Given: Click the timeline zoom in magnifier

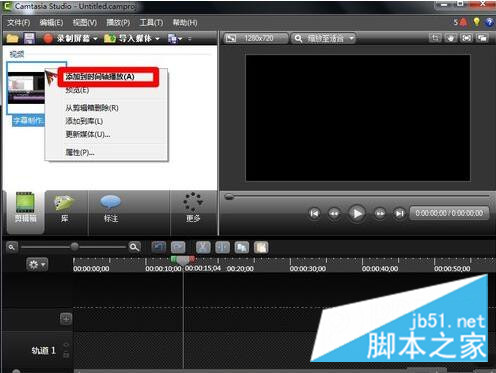Looking at the screenshot, I should click(x=134, y=247).
